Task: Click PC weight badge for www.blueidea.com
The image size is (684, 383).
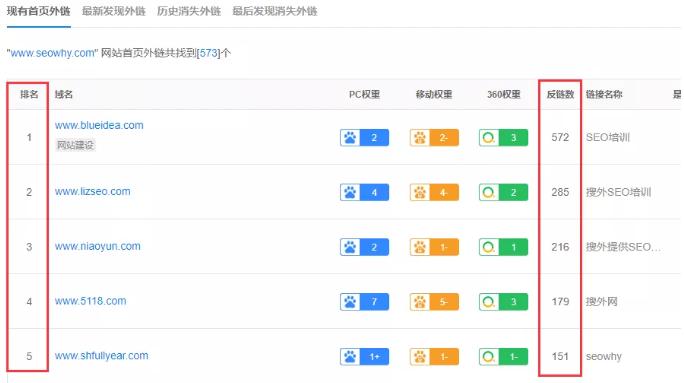Action: pyautogui.click(x=364, y=138)
